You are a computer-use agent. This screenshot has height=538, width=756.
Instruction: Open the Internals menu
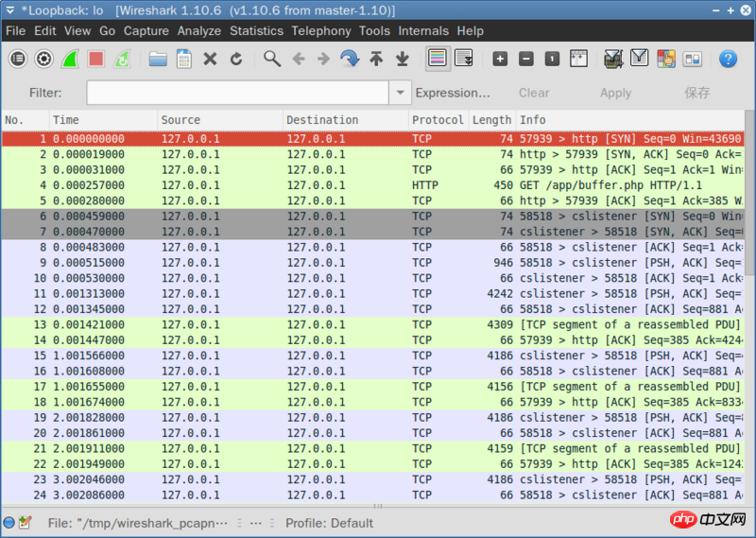coord(423,31)
